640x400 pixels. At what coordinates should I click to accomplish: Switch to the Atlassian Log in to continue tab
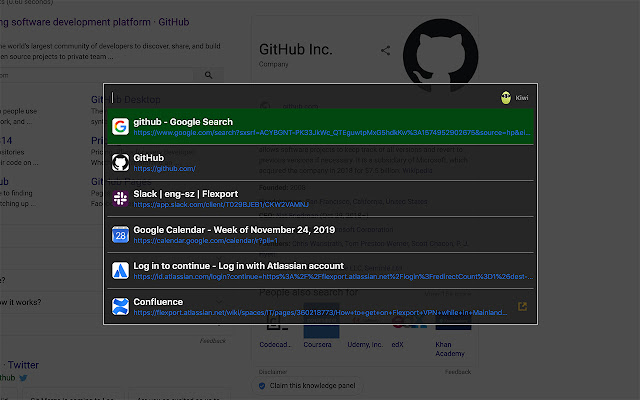tap(320, 270)
